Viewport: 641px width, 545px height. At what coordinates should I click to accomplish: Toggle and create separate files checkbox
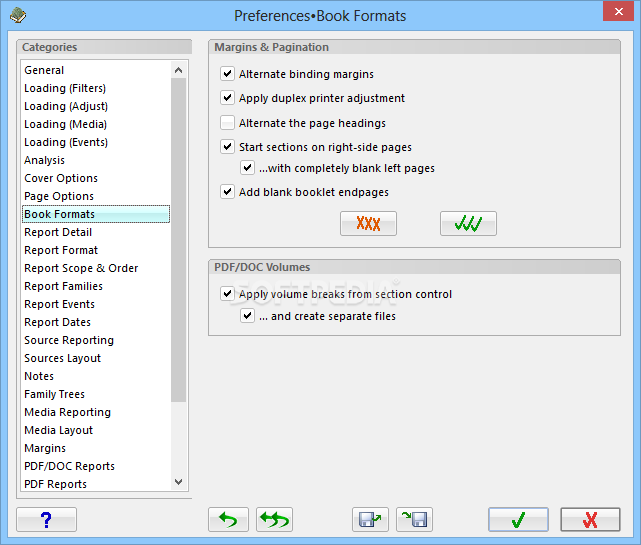click(x=247, y=316)
